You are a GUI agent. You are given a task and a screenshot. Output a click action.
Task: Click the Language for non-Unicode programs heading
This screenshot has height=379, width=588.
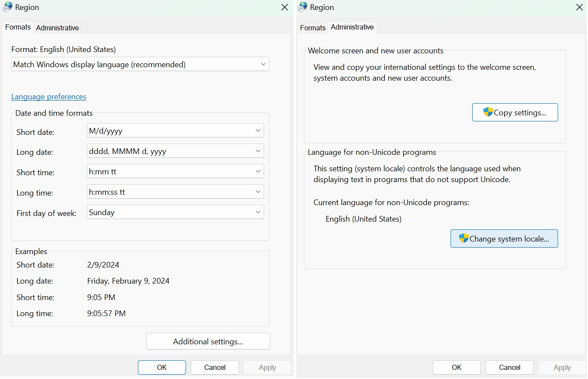[372, 152]
